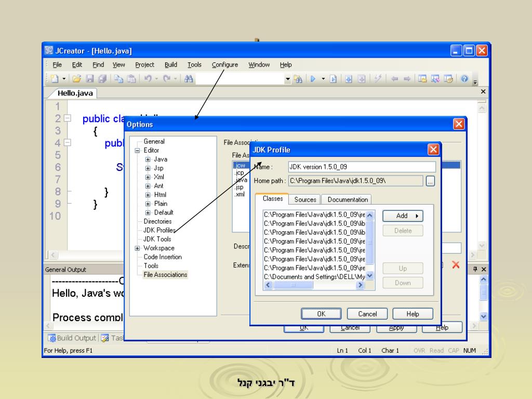
Task: Select JDK Profiles in the Options tree
Action: pyautogui.click(x=159, y=230)
